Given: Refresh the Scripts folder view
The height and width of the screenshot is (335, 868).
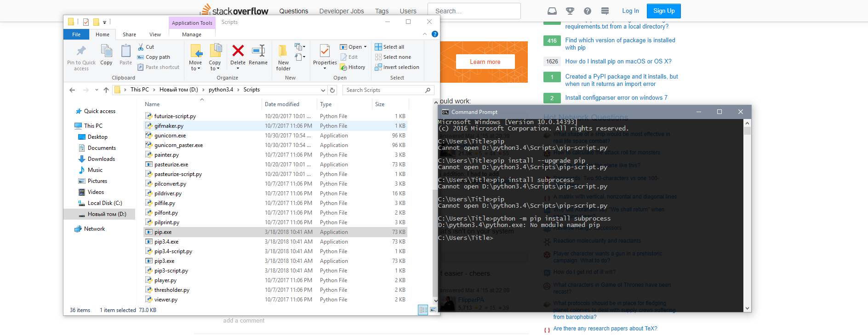Looking at the screenshot, I should click(x=333, y=90).
